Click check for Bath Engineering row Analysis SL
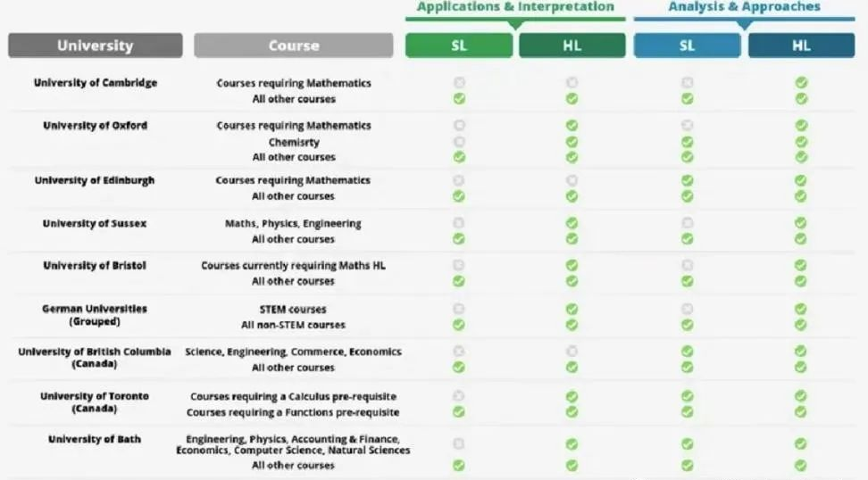 (x=687, y=443)
